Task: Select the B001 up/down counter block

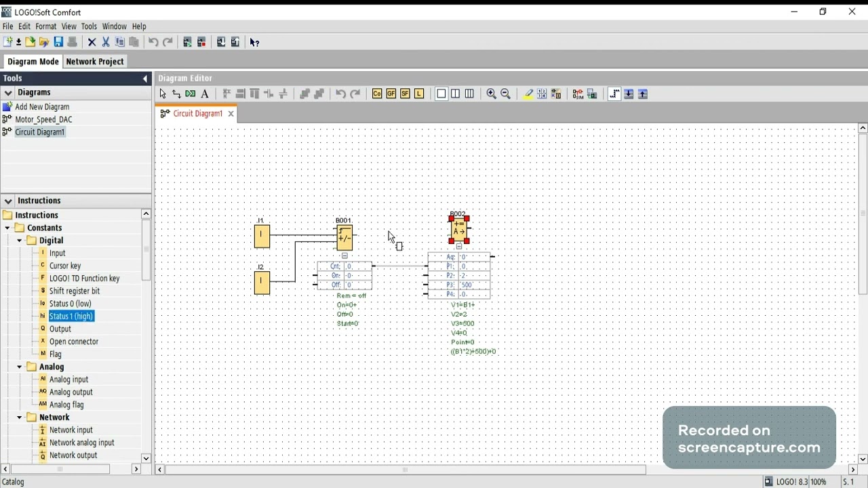Action: point(344,237)
